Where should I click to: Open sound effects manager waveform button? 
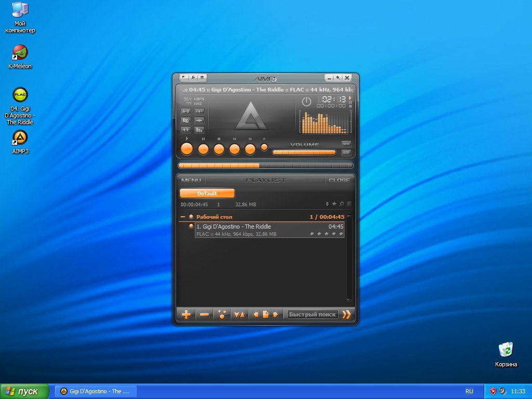199,121
